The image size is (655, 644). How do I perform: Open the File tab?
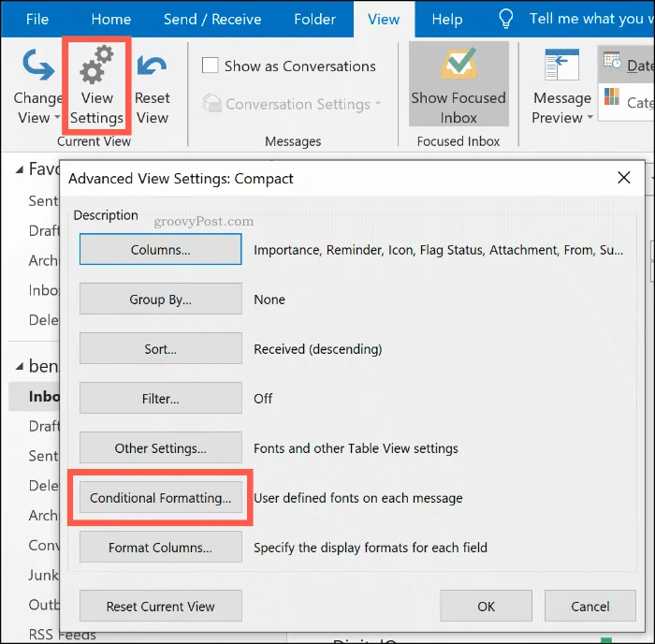click(x=37, y=19)
